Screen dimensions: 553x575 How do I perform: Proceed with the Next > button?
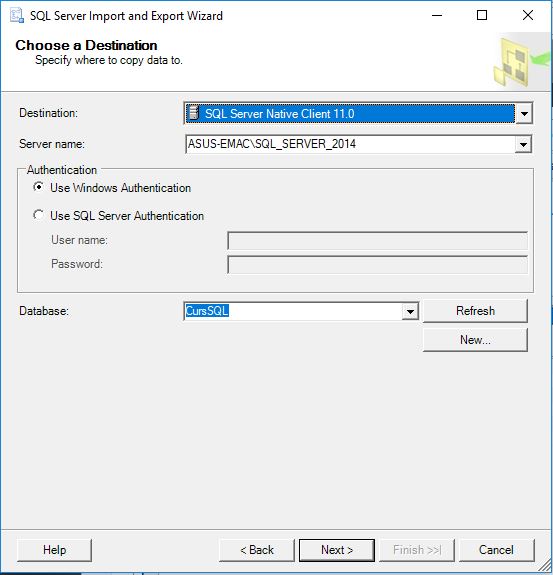[337, 550]
